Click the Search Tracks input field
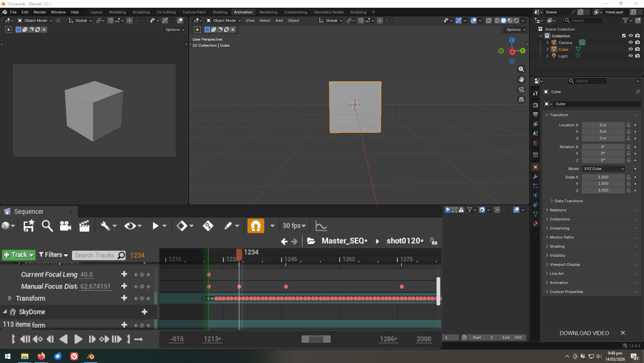644x363 pixels. click(x=99, y=255)
